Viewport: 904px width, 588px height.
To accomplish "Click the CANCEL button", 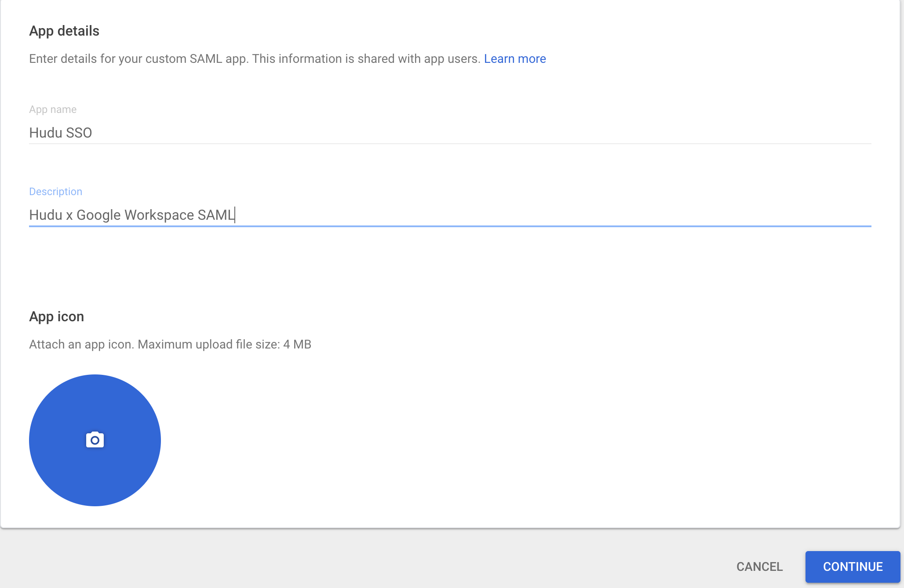I will click(x=759, y=566).
